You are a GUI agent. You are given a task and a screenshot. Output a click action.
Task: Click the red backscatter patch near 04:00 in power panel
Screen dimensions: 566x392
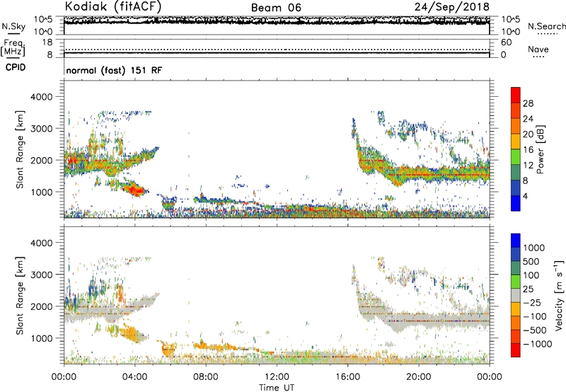[135, 190]
